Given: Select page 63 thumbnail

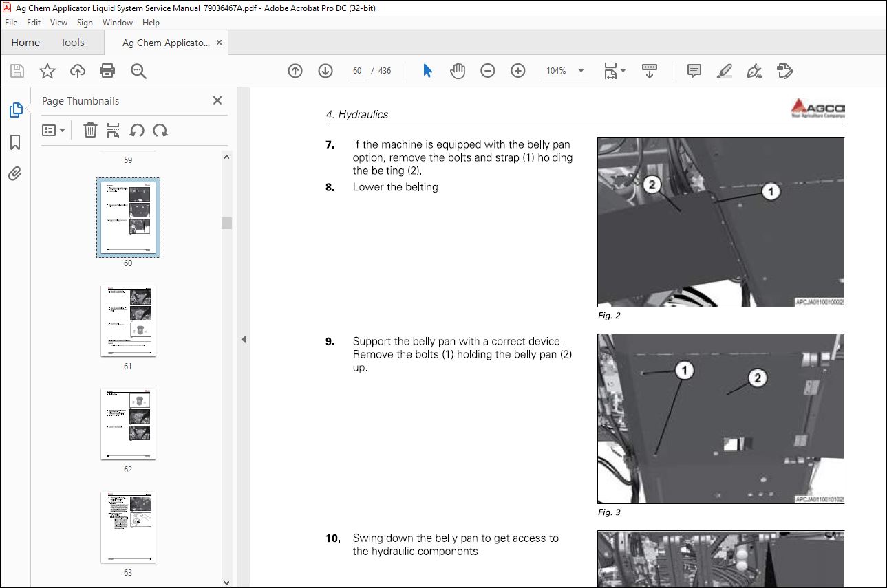Looking at the screenshot, I should 128,527.
